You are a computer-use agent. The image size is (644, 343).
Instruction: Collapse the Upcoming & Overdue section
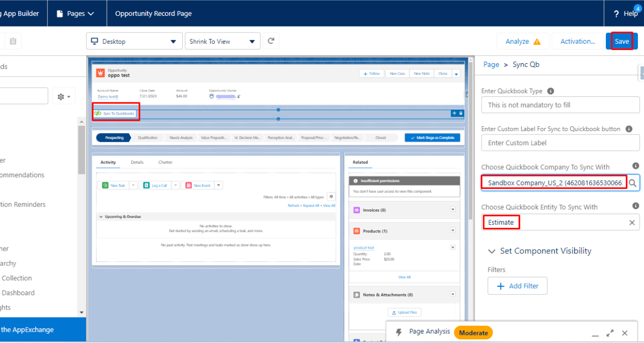click(x=100, y=217)
